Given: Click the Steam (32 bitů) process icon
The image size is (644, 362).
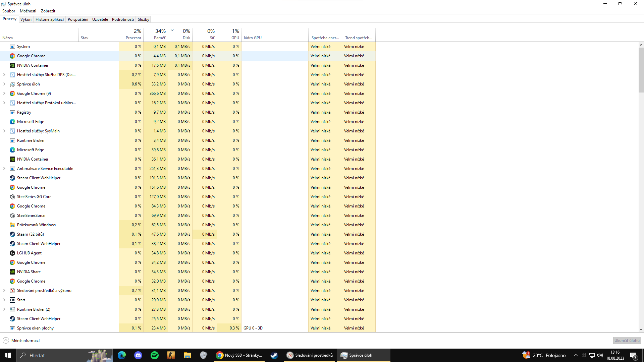Looking at the screenshot, I should pos(12,234).
